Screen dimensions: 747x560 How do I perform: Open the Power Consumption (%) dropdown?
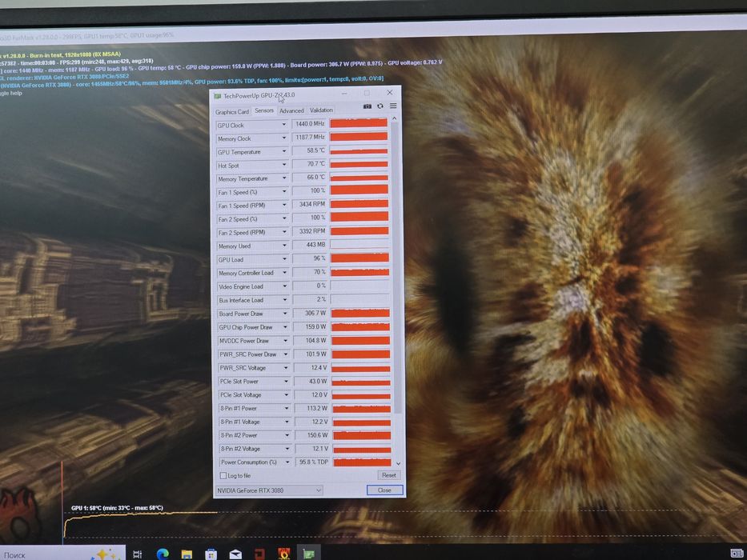coord(287,462)
